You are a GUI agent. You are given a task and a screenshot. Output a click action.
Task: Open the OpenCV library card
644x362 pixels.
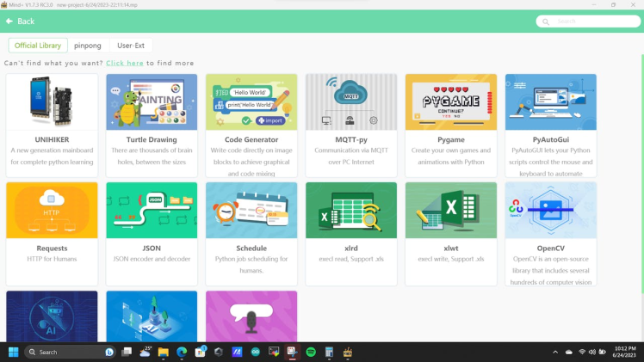click(551, 232)
